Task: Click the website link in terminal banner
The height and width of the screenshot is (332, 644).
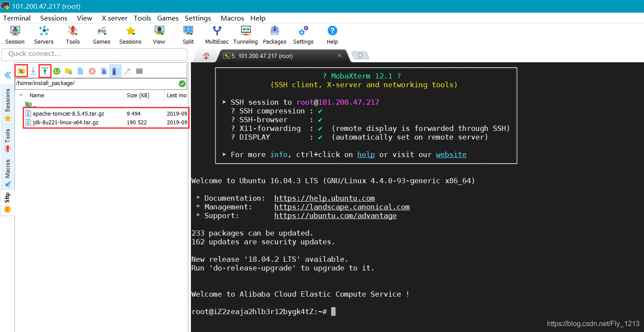Action: click(451, 154)
